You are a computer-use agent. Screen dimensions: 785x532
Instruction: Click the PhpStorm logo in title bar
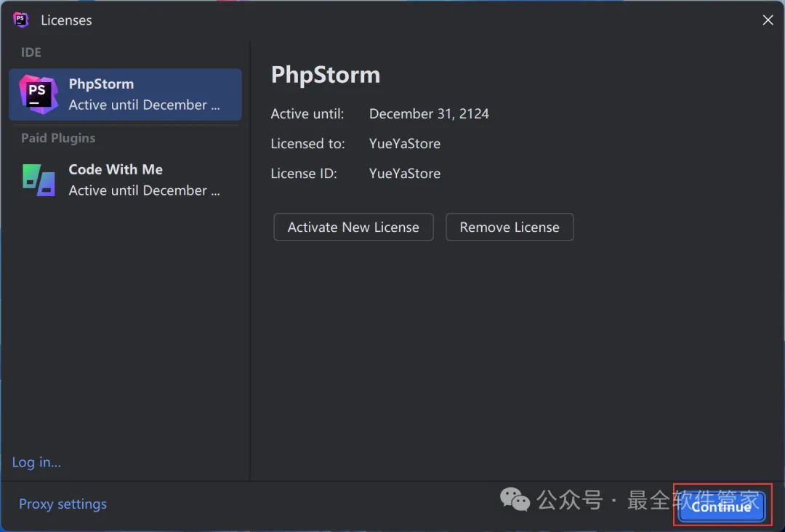[21, 20]
